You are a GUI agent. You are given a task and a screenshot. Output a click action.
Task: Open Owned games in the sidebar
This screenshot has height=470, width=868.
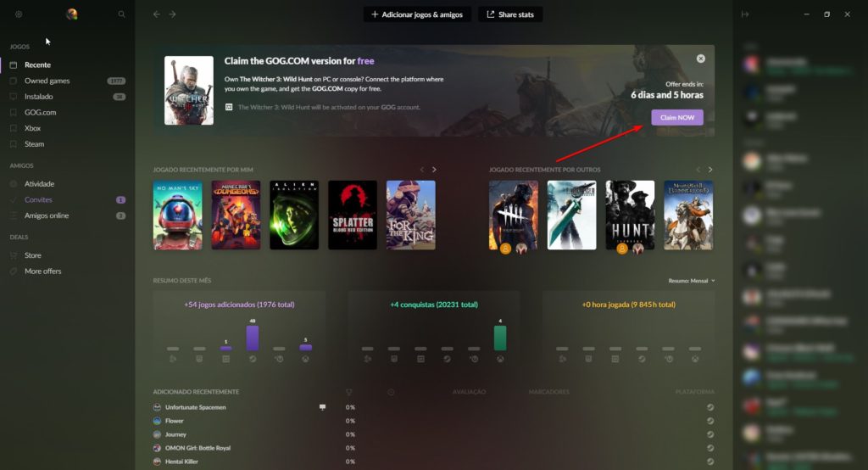(47, 81)
